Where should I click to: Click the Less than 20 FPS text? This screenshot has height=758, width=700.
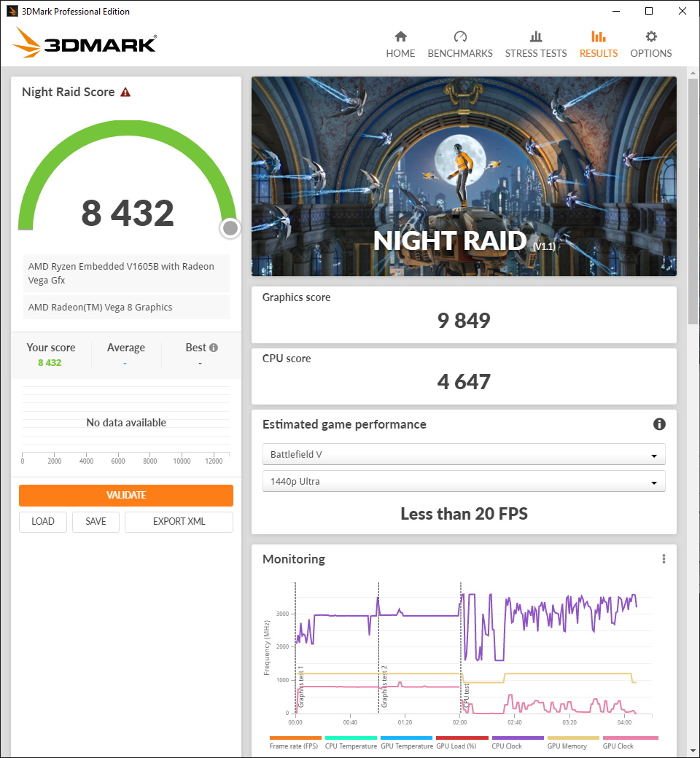pos(464,514)
